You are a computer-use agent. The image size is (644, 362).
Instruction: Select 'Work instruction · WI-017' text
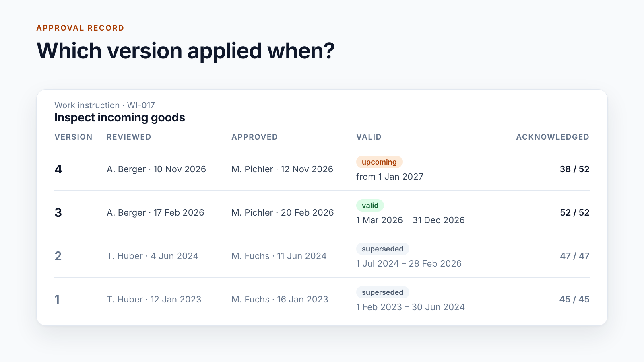point(105,105)
